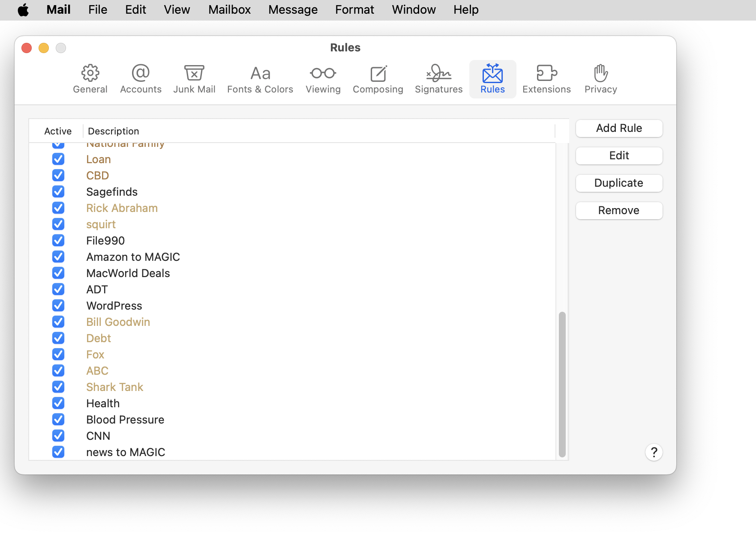
Task: Uncheck the Amazon to MAGIC rule
Action: coord(58,257)
